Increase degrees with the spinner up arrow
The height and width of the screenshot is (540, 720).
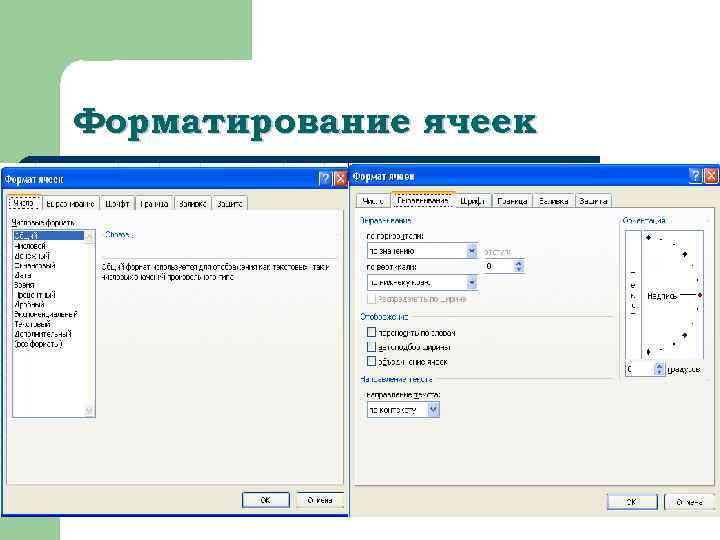(660, 366)
